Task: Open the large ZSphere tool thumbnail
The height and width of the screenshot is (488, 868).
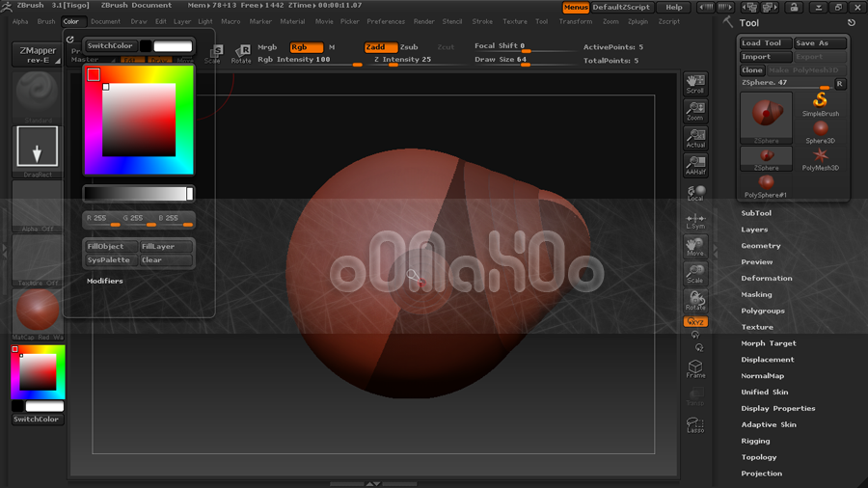Action: point(766,118)
